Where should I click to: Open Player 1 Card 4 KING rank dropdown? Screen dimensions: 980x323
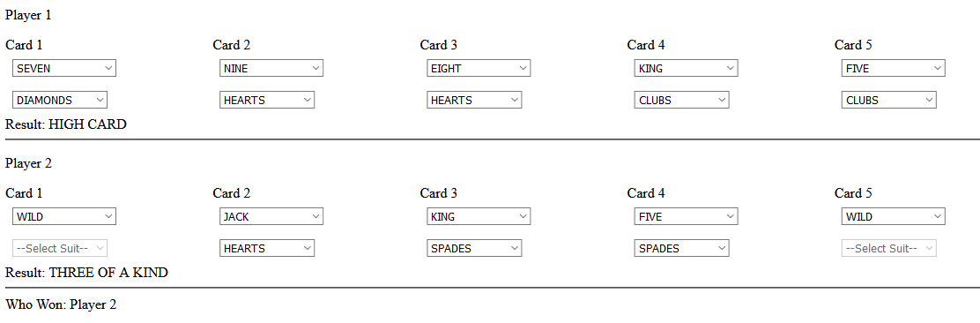pyautogui.click(x=687, y=68)
